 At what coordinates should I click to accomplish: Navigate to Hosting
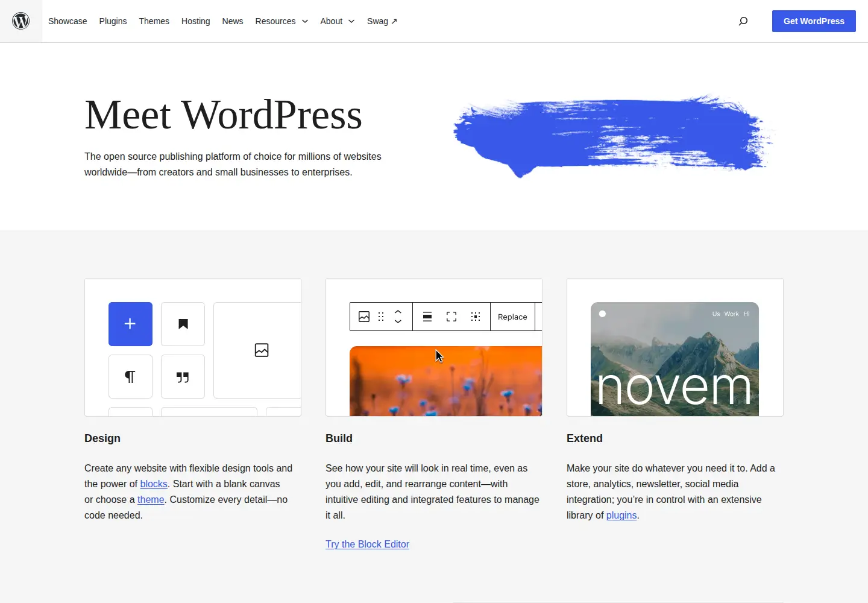click(x=196, y=21)
